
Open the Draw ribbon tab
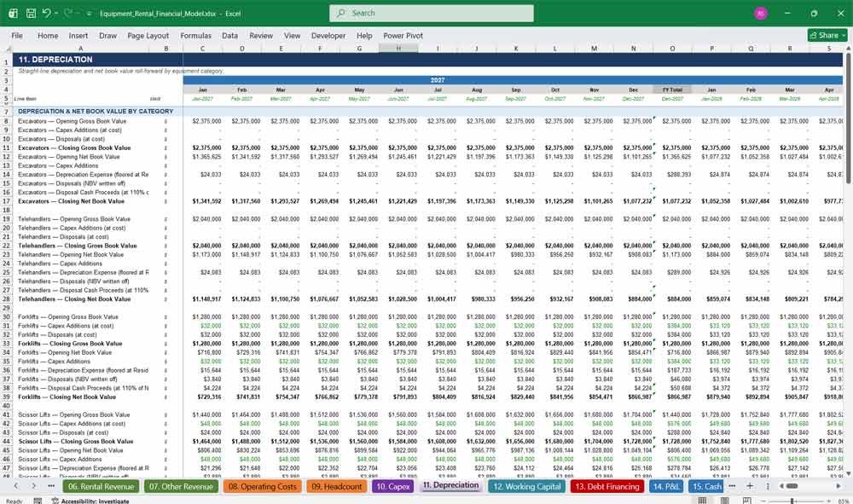click(107, 35)
